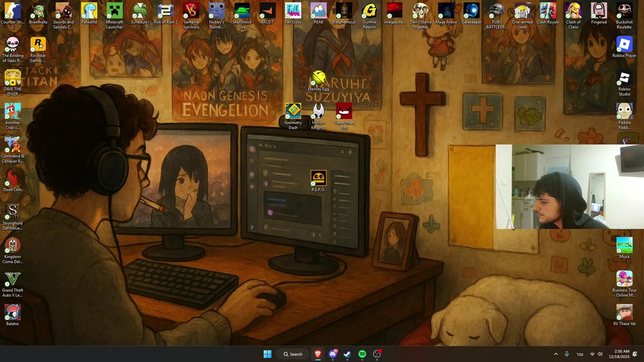Image resolution: width=644 pixels, height=362 pixels.
Task: Click the Clash of Clans icon
Action: [x=573, y=16]
